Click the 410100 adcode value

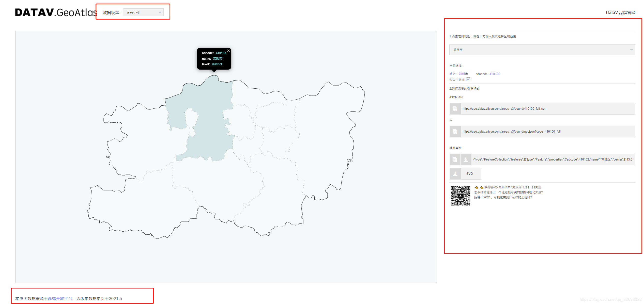tap(495, 74)
